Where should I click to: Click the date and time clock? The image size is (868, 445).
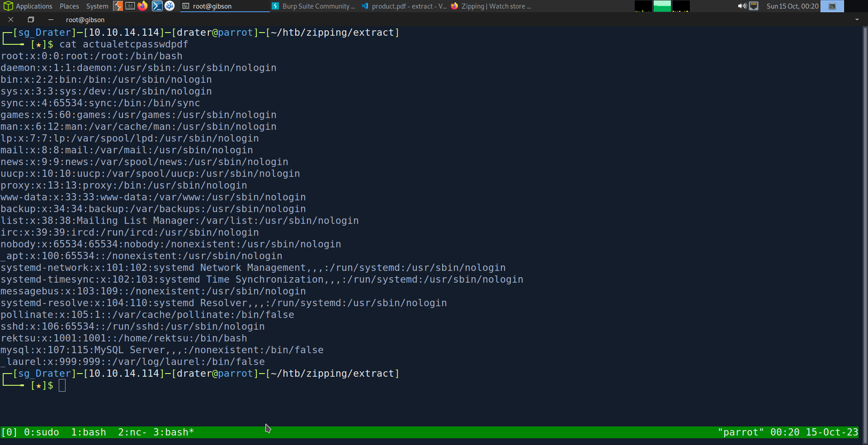point(792,6)
